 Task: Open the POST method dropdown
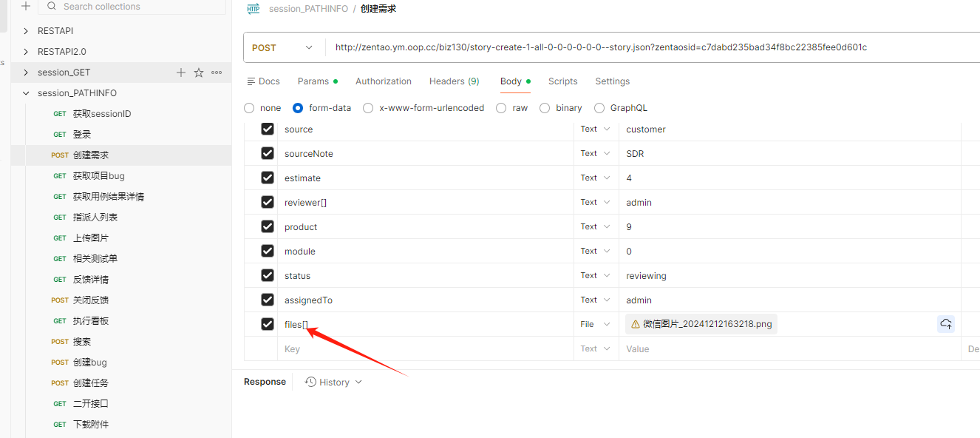click(283, 47)
